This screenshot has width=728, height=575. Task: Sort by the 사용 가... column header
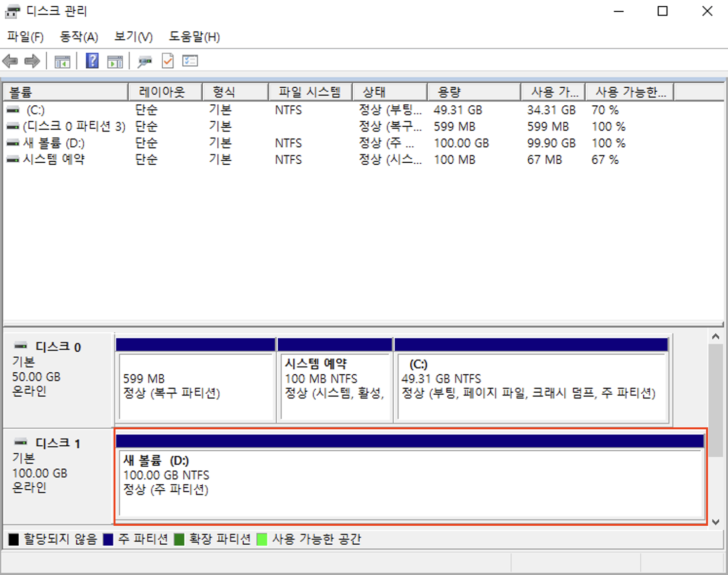[553, 92]
